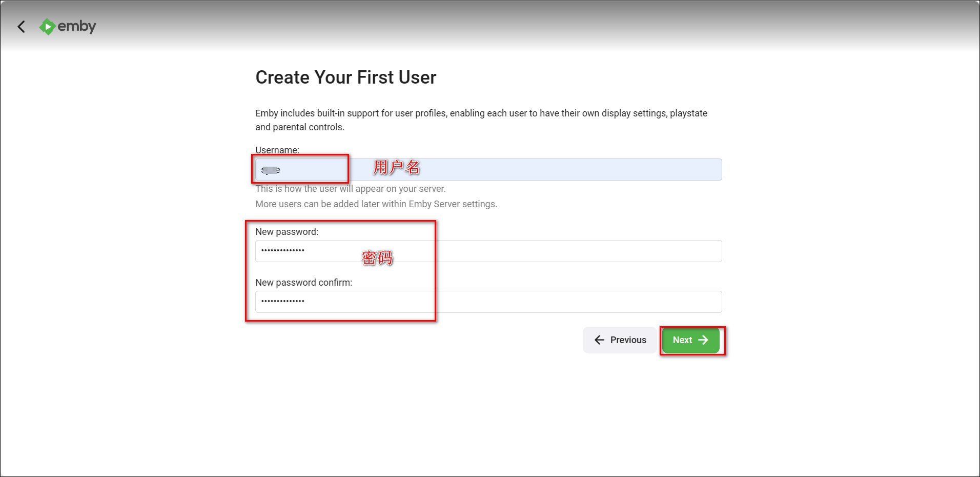Go back using the Previous button label

click(x=628, y=340)
